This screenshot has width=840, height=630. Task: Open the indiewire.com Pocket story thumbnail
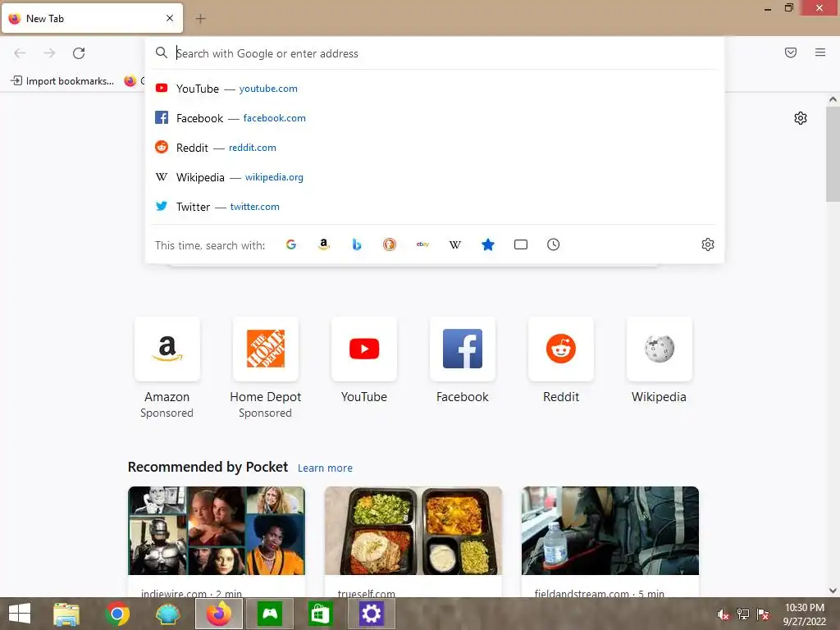coord(217,531)
